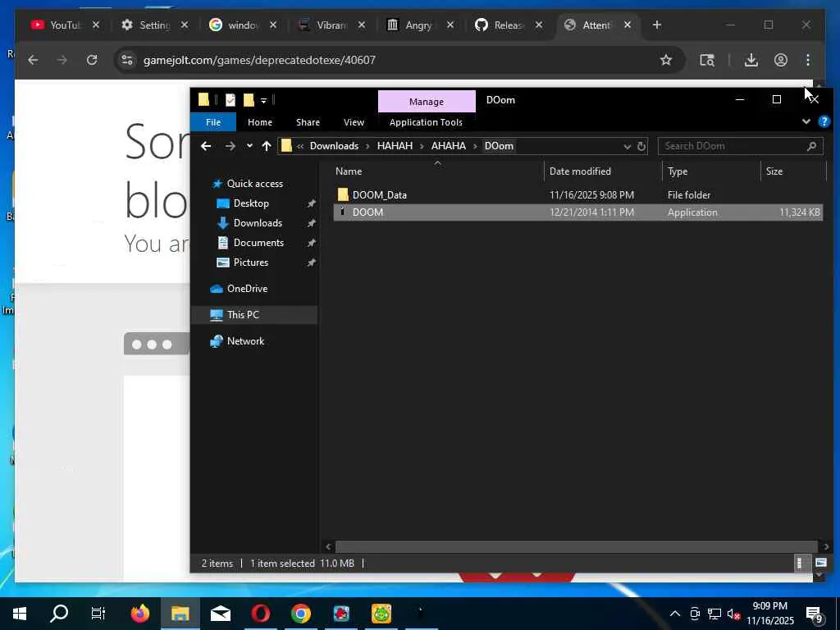840x630 pixels.
Task: Expand hidden breadcrumb parents chevron
Action: point(300,146)
